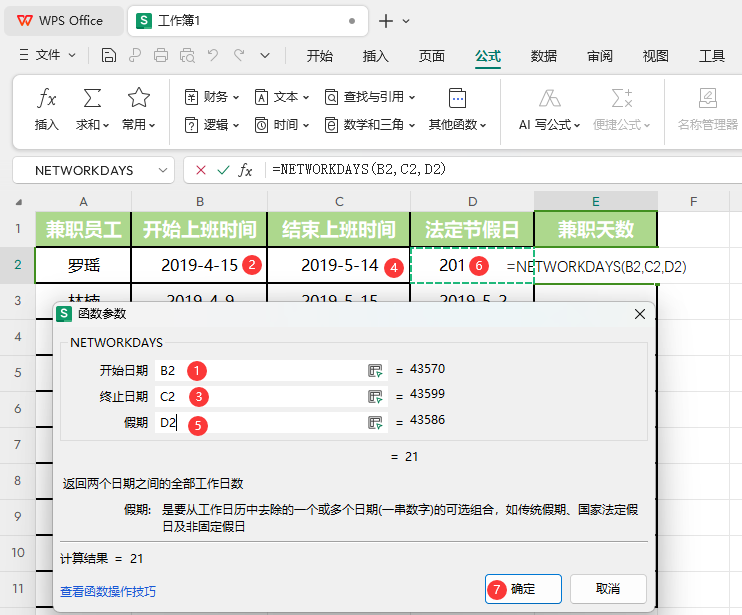Click the cancel (X) icon in formula bar
This screenshot has height=615, width=742.
point(201,170)
